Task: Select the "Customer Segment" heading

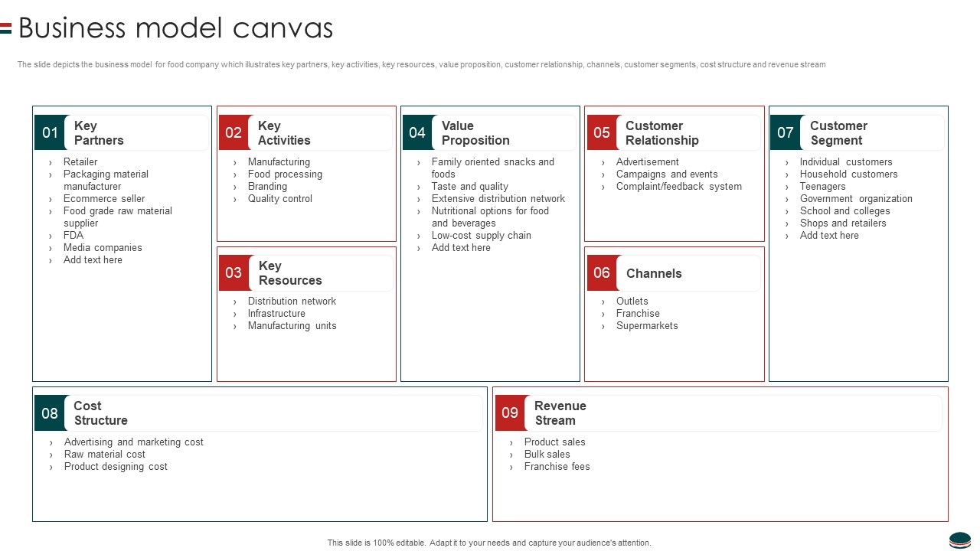Action: (x=838, y=133)
